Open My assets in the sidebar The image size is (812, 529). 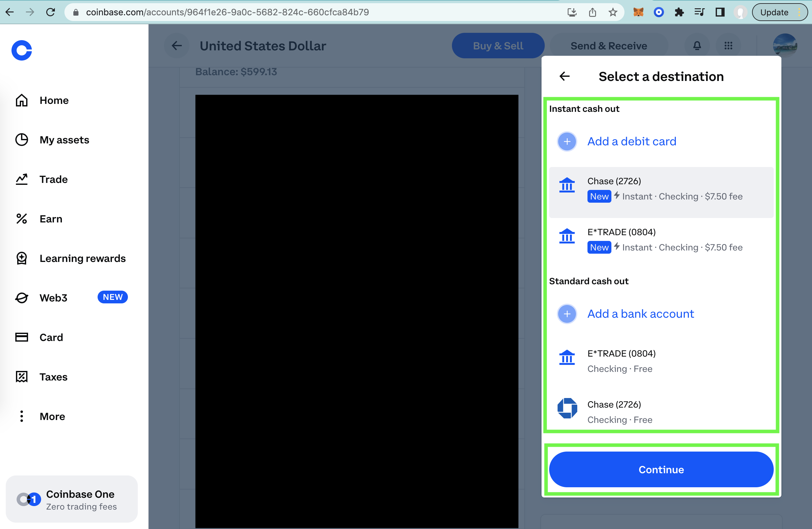(x=52, y=140)
